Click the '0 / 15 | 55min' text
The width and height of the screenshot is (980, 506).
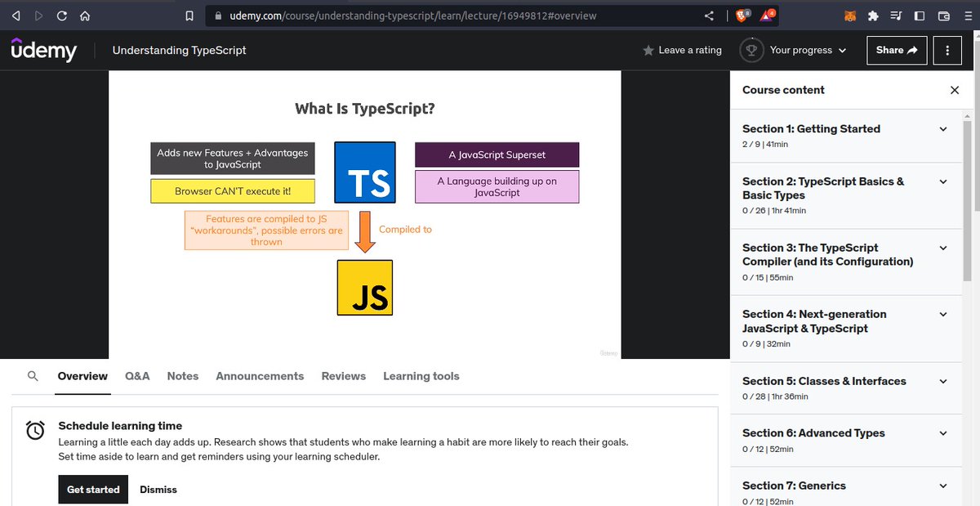(x=768, y=278)
